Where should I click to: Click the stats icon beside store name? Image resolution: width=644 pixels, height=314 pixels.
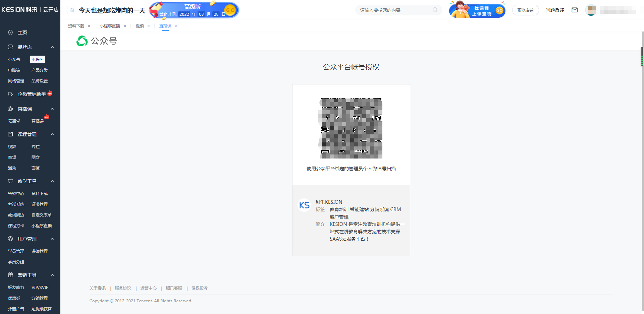coord(71,10)
